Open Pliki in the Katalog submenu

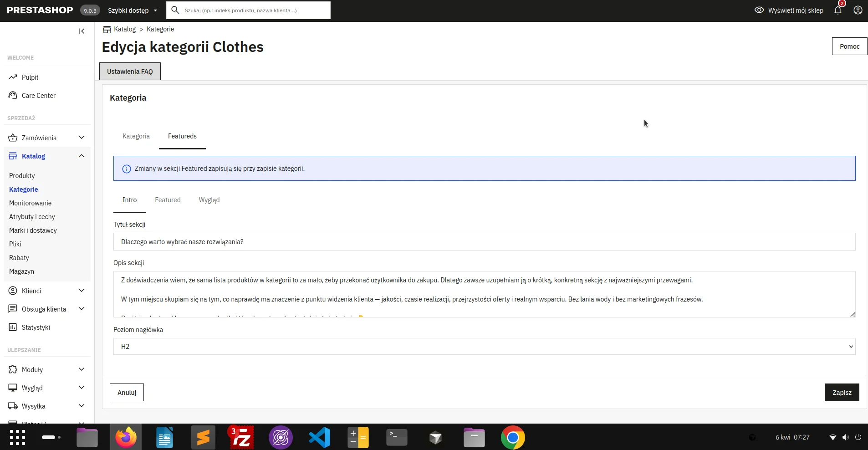pos(15,244)
